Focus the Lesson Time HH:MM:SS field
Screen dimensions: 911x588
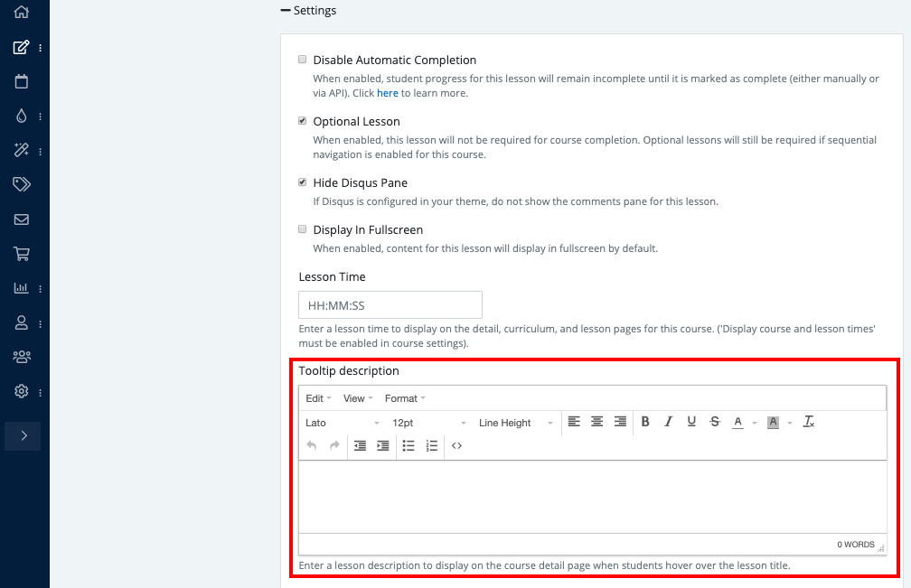pos(390,305)
